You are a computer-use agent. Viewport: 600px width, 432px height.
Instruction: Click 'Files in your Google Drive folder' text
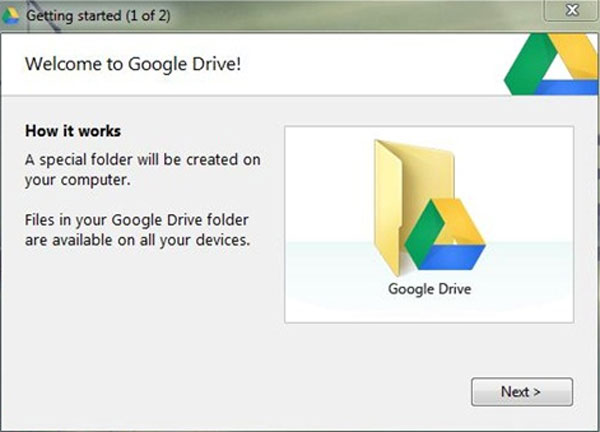(137, 230)
